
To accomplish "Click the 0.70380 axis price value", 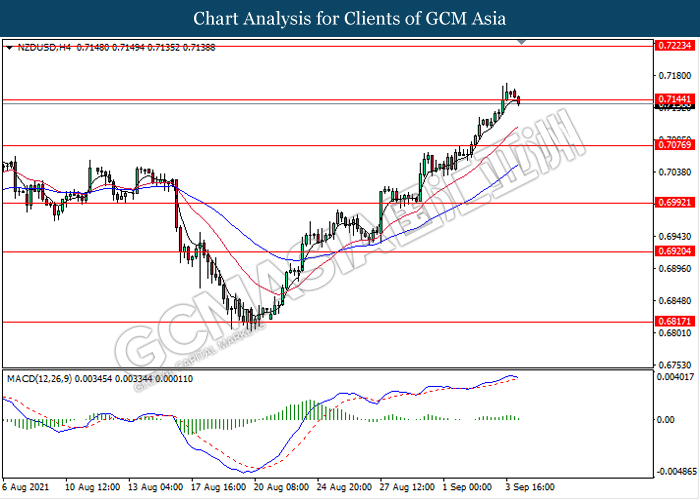I will coord(675,172).
